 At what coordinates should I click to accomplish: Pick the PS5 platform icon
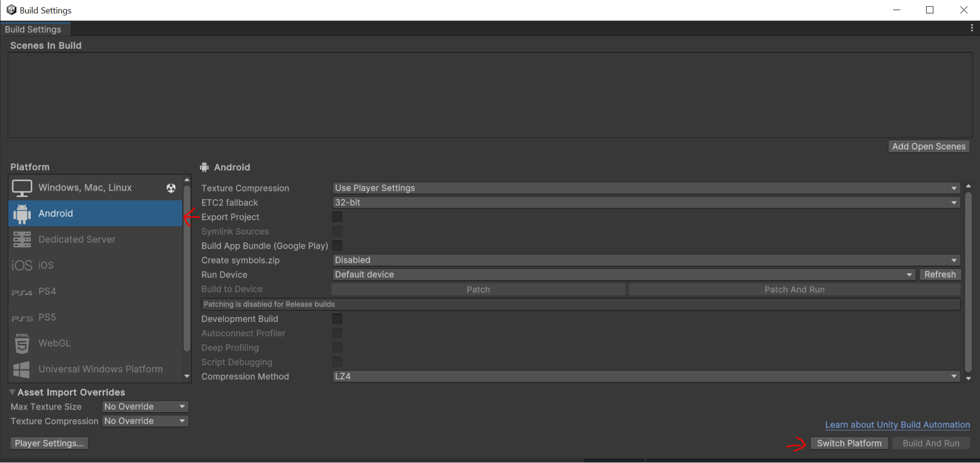pyautogui.click(x=22, y=318)
